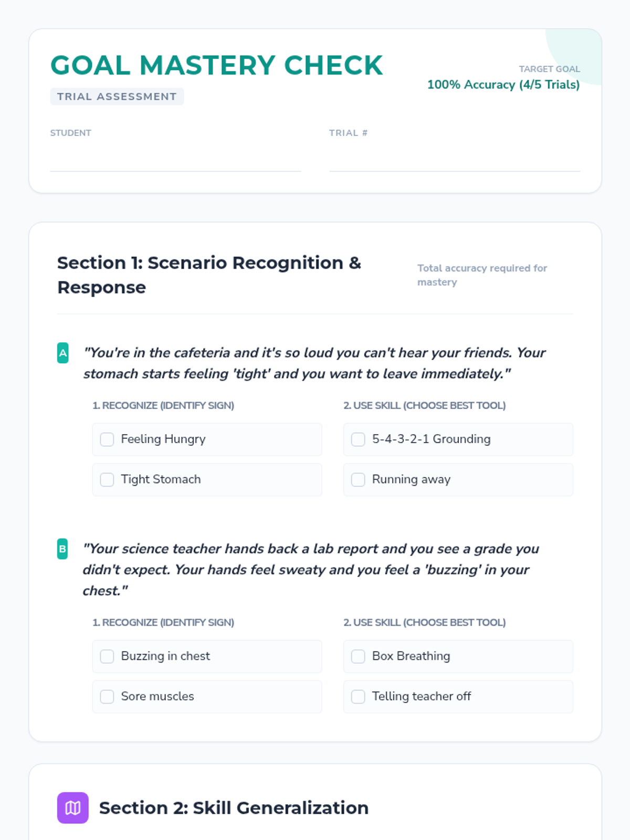Click the cafeteria scenario A text
This screenshot has height=840, width=630.
(x=314, y=363)
